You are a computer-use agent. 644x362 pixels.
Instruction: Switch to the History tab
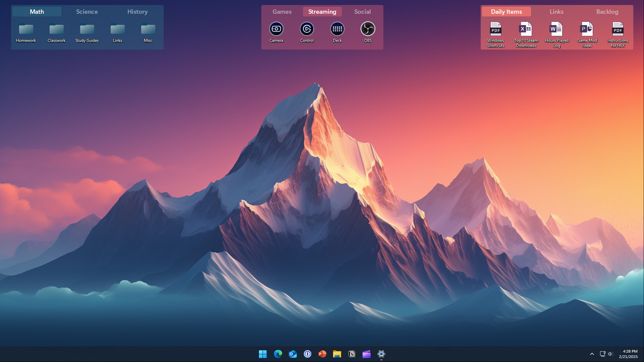point(137,11)
